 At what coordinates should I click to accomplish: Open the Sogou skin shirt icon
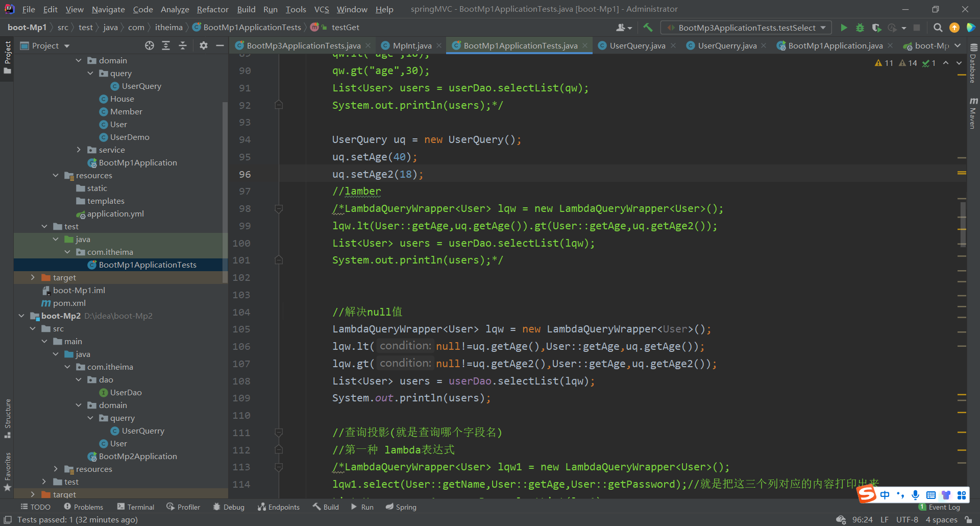coord(946,495)
